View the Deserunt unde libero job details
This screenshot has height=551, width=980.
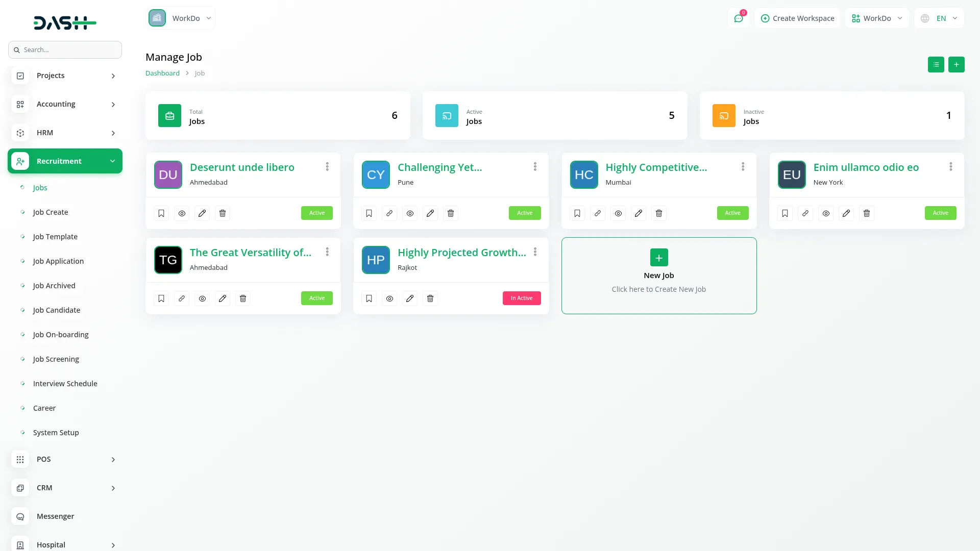click(182, 213)
